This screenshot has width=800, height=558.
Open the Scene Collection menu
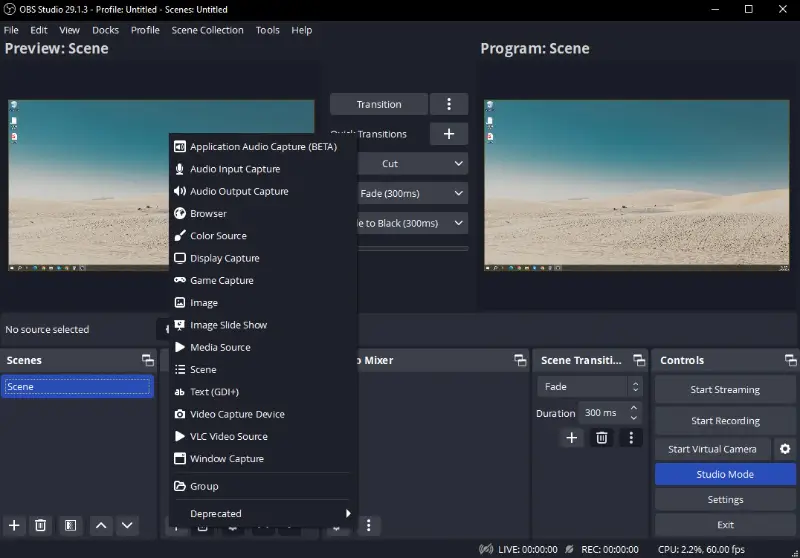[x=207, y=30]
